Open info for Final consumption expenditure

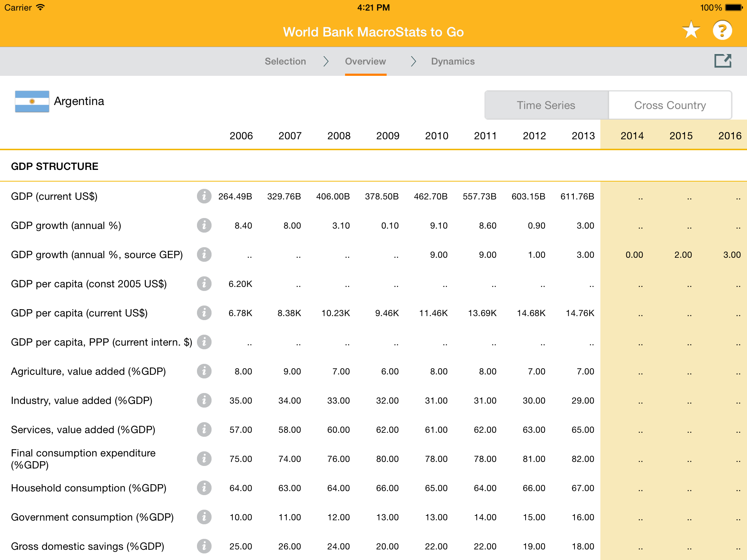pyautogui.click(x=204, y=459)
